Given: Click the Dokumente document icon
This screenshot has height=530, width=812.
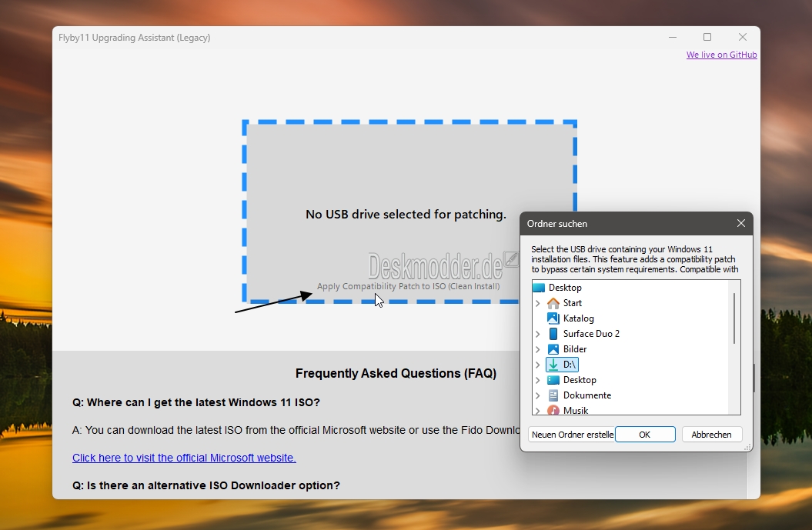Looking at the screenshot, I should [553, 395].
